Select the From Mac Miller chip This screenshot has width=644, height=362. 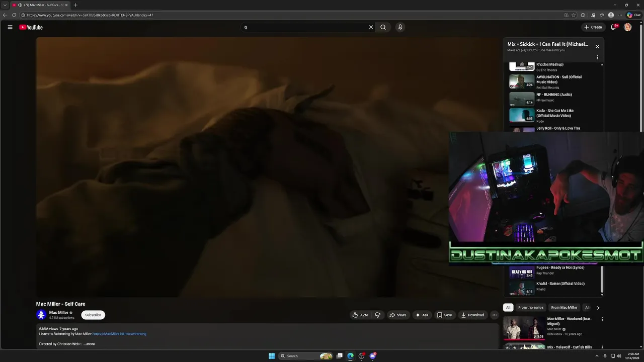pyautogui.click(x=564, y=307)
